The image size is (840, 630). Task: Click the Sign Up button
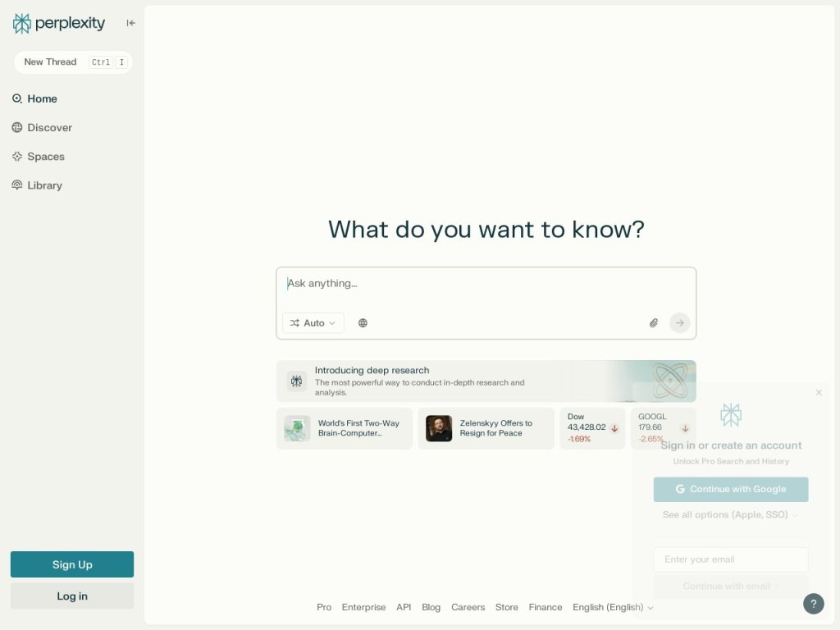[x=72, y=564]
